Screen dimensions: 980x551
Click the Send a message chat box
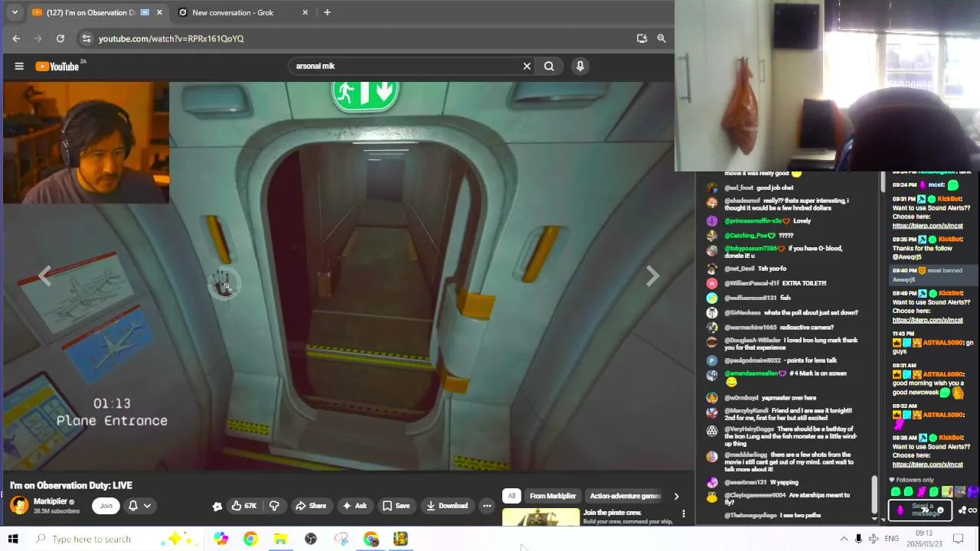(x=920, y=510)
